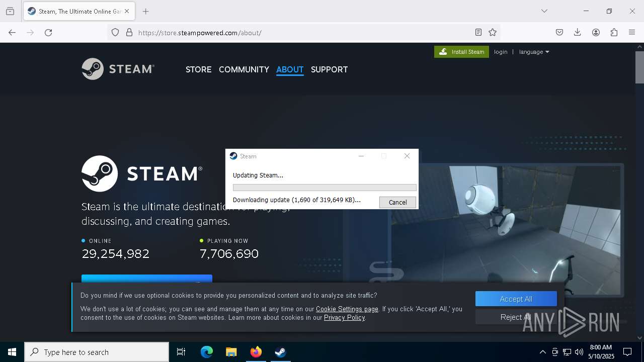Viewport: 644px width, 362px height.
Task: Click the network tray icon
Action: 567,352
